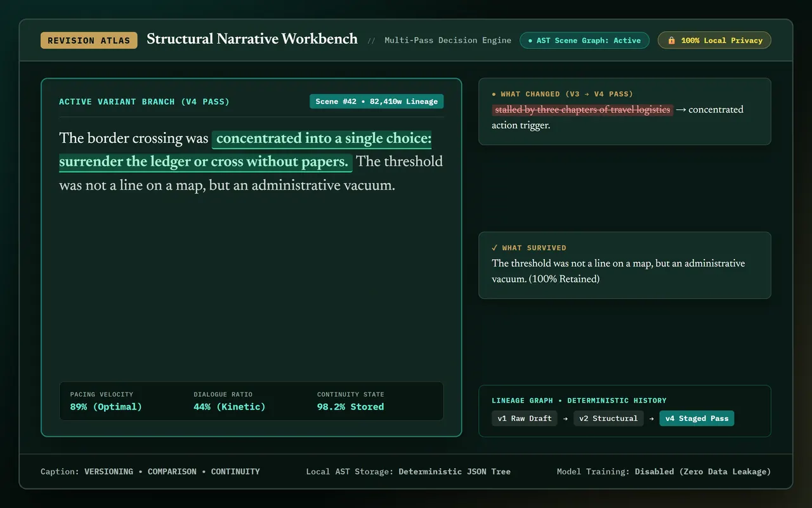Viewport: 812px width, 508px height.
Task: Open the AST Scene Graph: Active pill
Action: (584, 40)
